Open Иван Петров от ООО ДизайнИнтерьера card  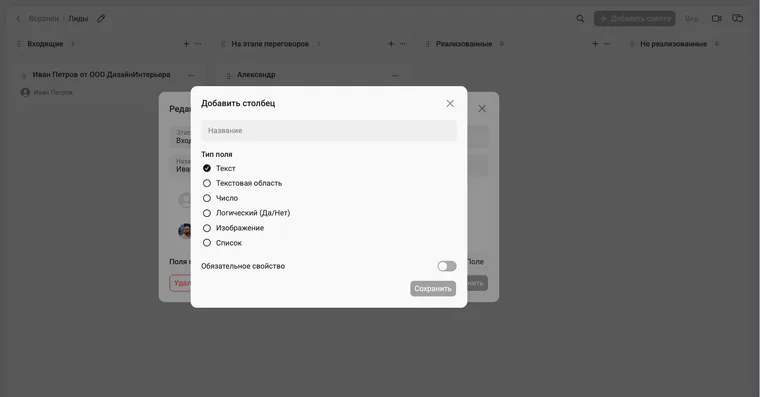(101, 75)
